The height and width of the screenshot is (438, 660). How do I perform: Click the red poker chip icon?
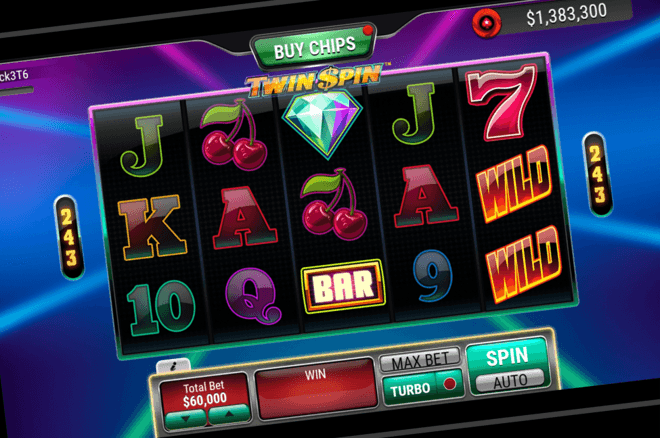coord(487,22)
